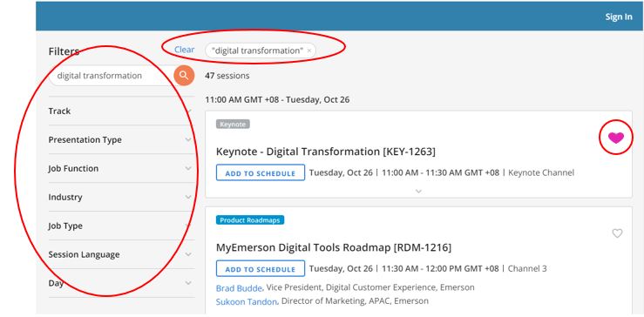The height and width of the screenshot is (317, 644).
Task: Expand the Job Type filter
Action: (x=121, y=226)
